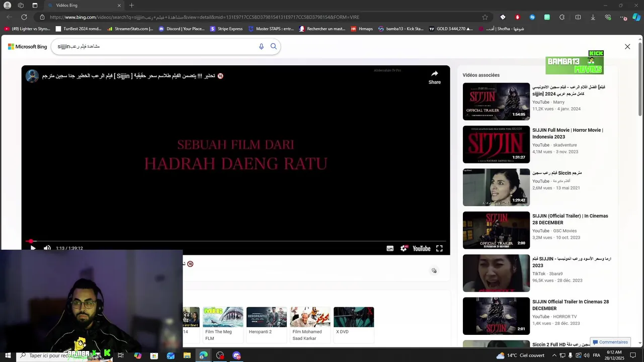Open the browser split screen icon
644x362 pixels.
click(x=578, y=17)
